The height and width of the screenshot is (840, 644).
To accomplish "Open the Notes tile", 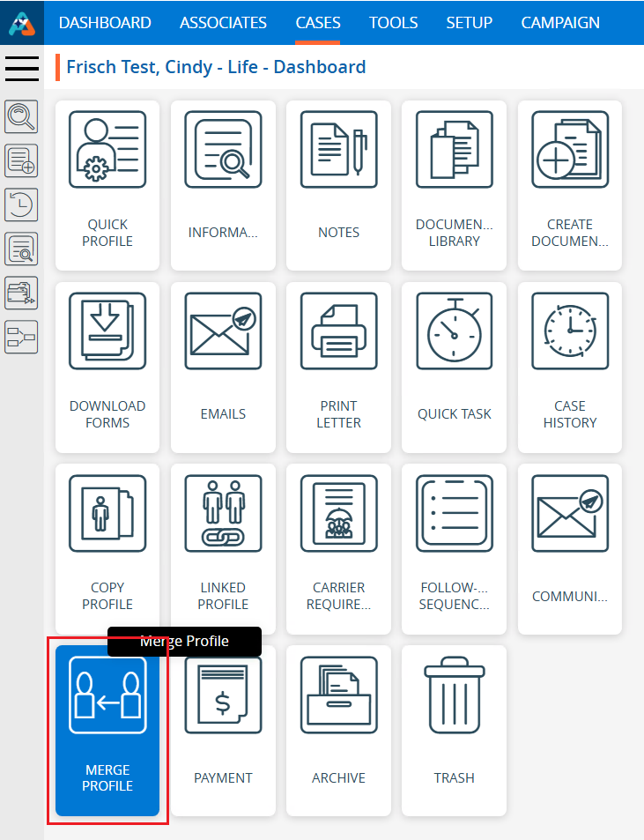I will pyautogui.click(x=338, y=185).
